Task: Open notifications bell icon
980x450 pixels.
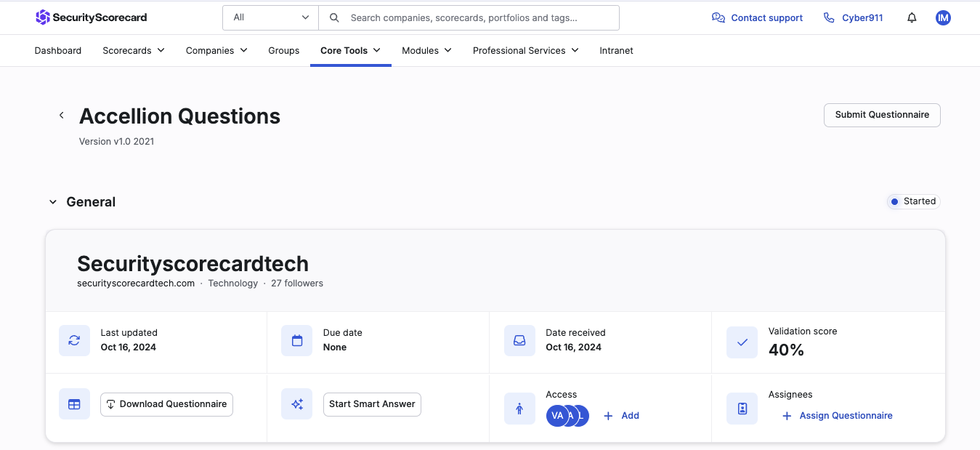Action: pos(912,17)
